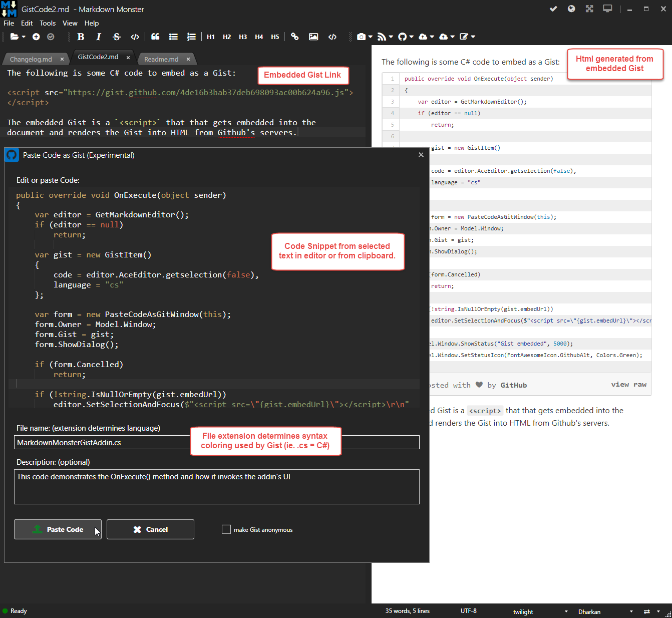Insert a numbered list

191,37
